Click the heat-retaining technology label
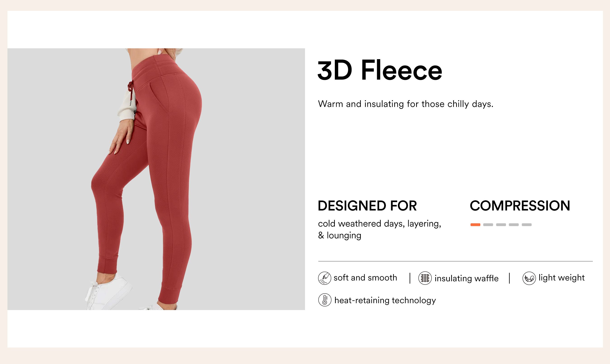This screenshot has width=610, height=364. tap(385, 300)
